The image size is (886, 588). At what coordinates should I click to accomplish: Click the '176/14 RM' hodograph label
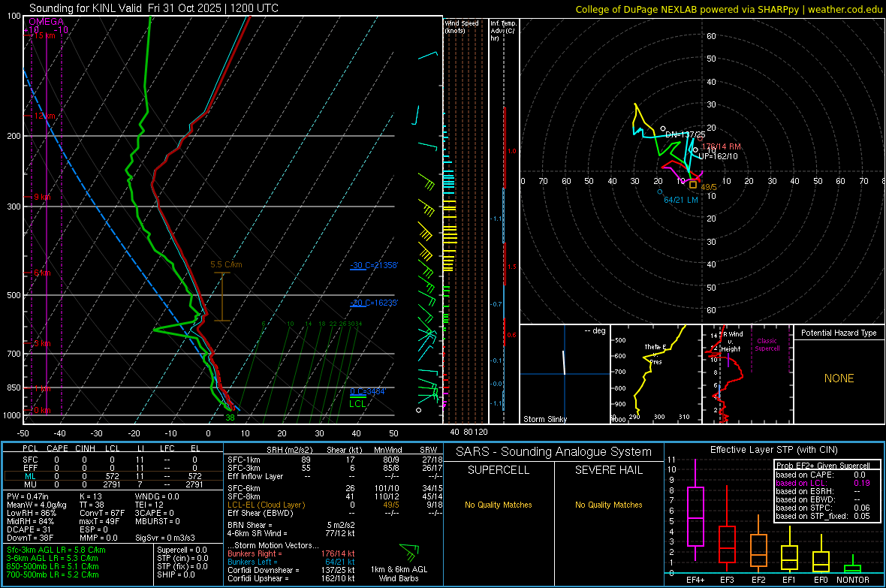(722, 146)
